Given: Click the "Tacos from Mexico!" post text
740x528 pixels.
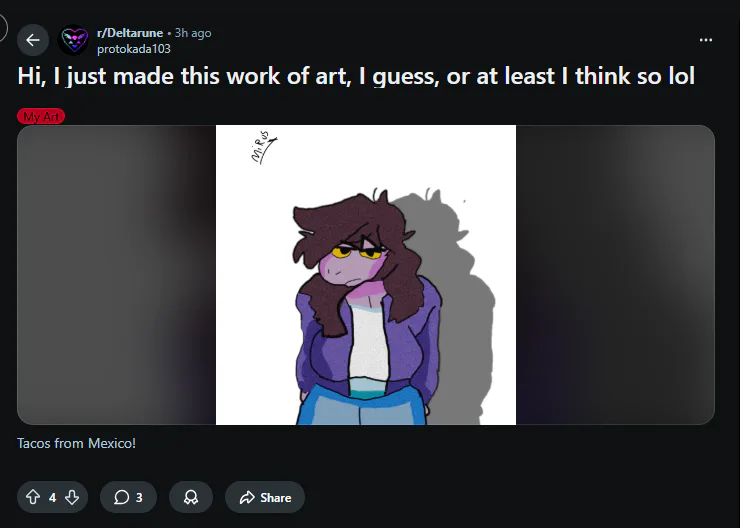Looking at the screenshot, I should (76, 442).
